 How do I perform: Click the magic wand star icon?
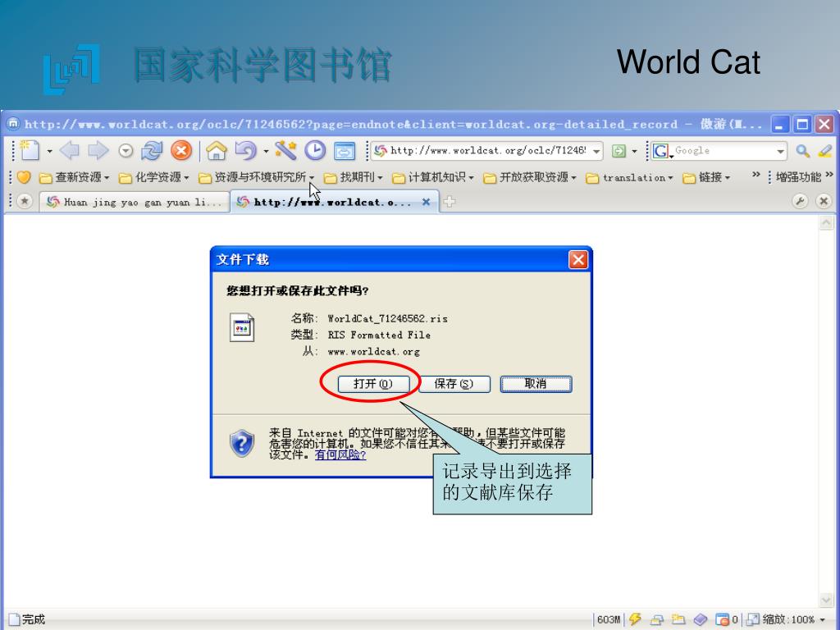pyautogui.click(x=285, y=151)
